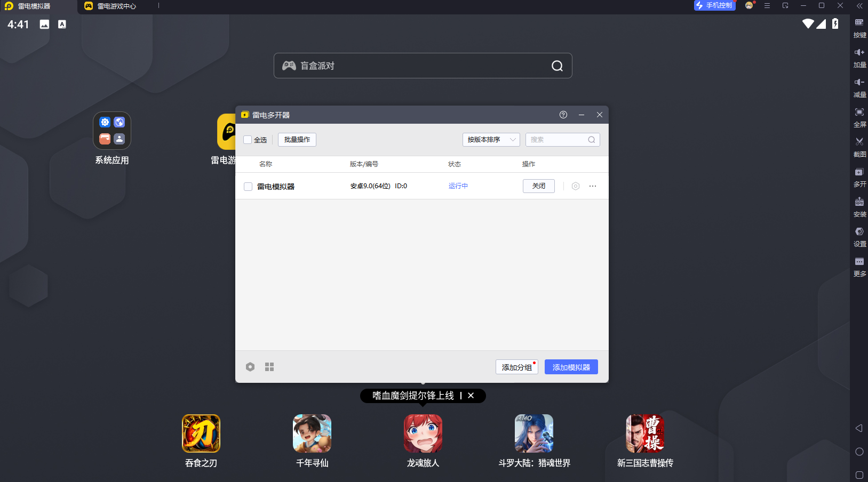Click the Wi-Fi status icon

[x=808, y=23]
